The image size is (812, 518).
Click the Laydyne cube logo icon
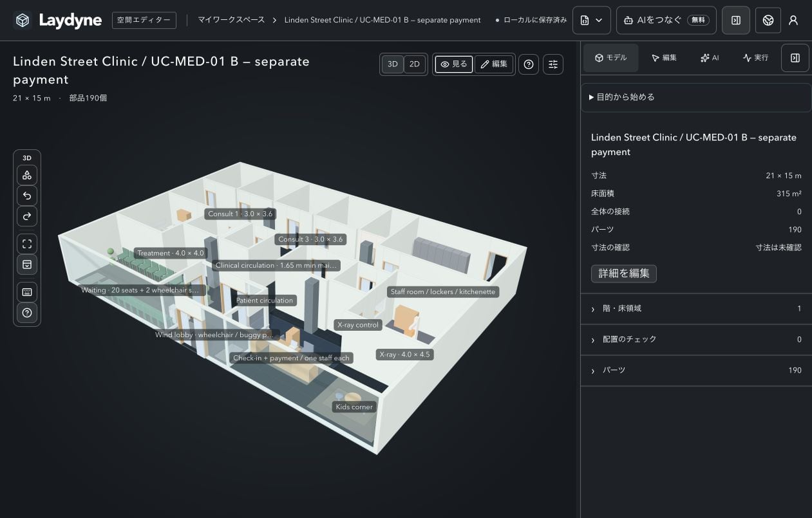23,21
